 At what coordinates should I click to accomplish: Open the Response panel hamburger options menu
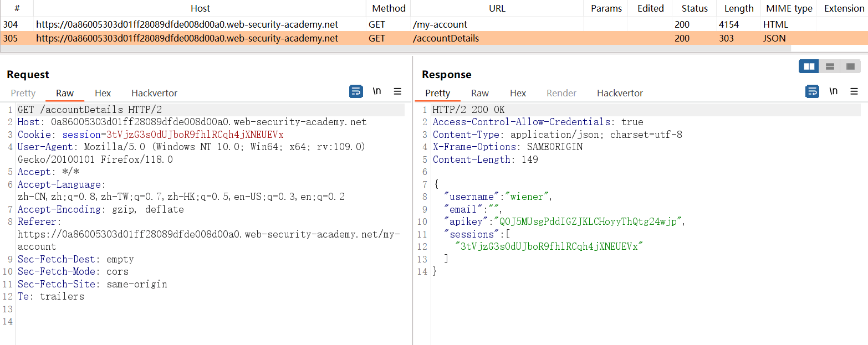point(854,91)
